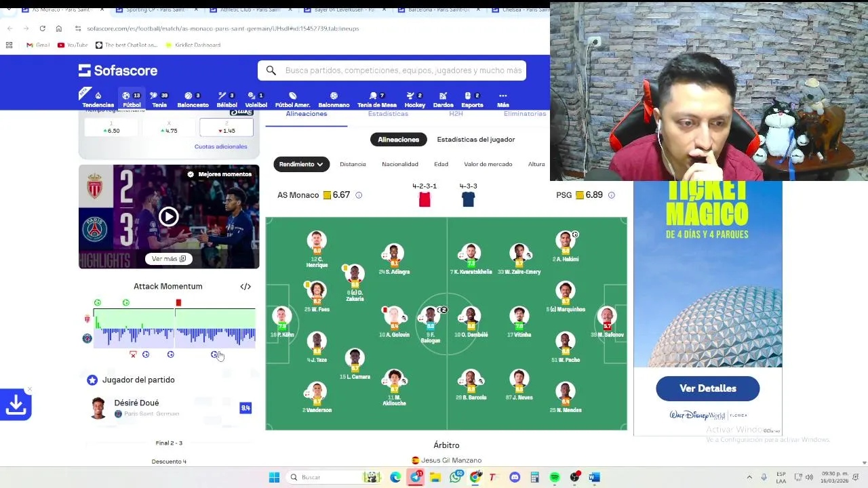868x488 pixels.
Task: Open the Esports section
Action: pos(472,100)
